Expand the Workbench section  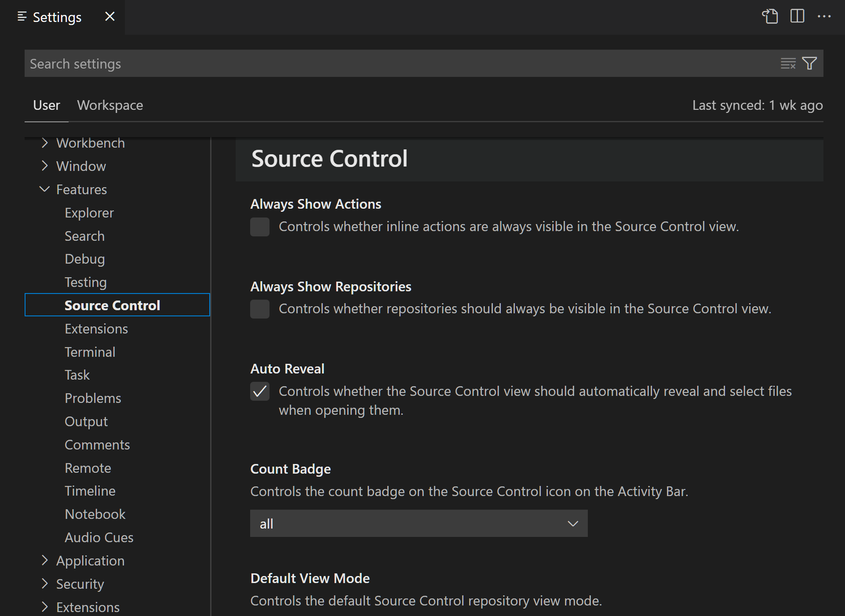44,143
